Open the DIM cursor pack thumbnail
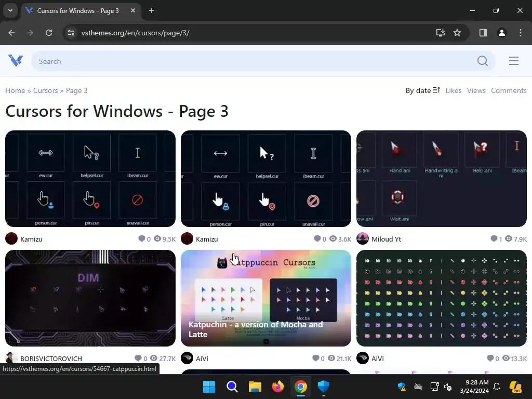 coord(90,298)
